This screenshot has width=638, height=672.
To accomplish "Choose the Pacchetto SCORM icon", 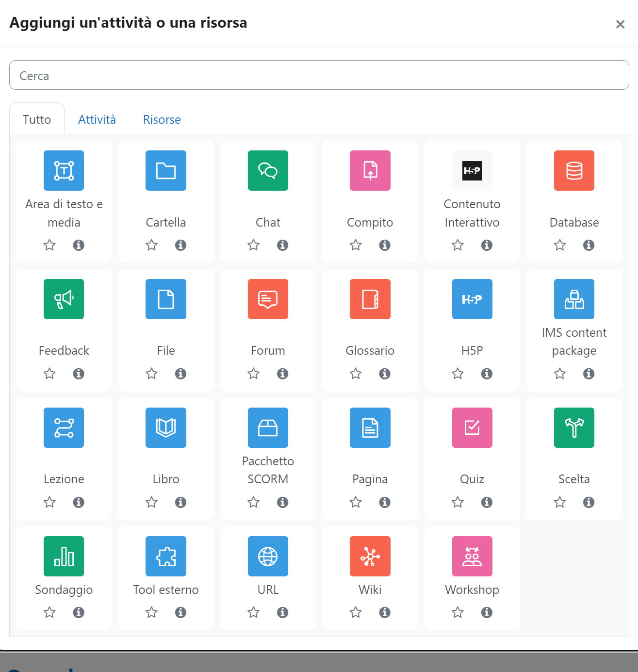I will click(268, 427).
